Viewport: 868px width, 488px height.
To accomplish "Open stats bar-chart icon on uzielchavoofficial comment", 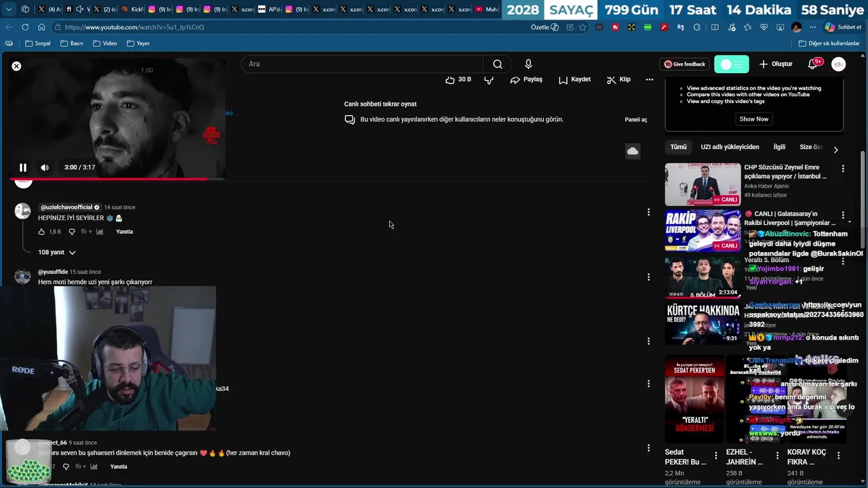I will click(100, 232).
